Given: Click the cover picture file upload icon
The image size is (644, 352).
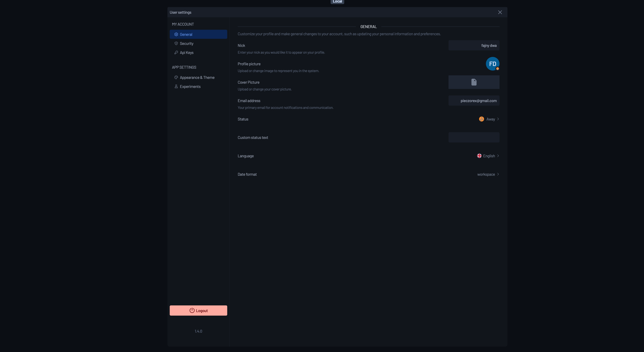Looking at the screenshot, I should tap(474, 82).
